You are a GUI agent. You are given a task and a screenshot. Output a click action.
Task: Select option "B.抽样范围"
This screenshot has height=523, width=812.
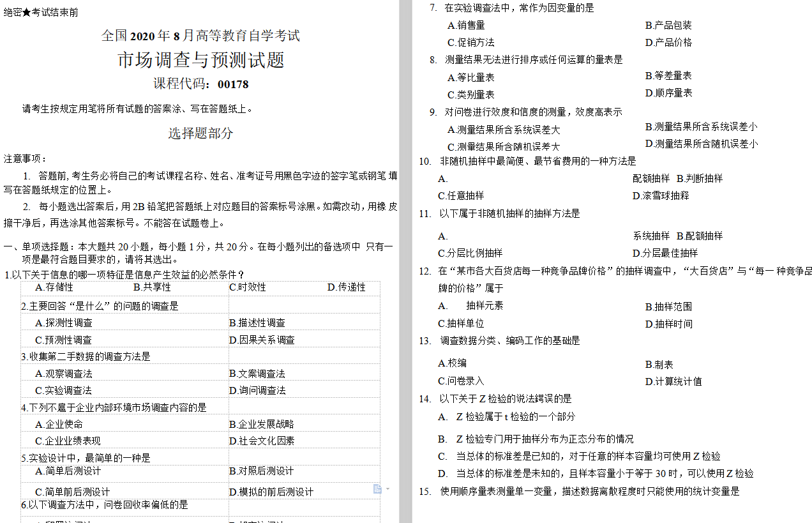(668, 307)
